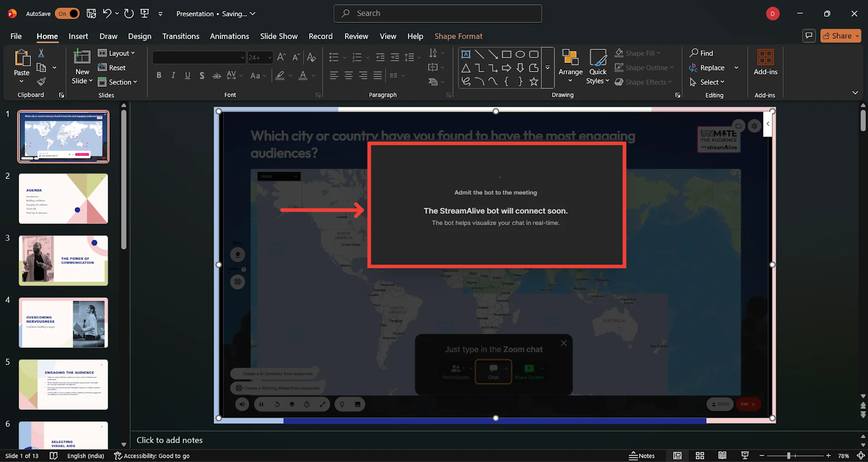Switch to the Insert tab

pos(78,36)
